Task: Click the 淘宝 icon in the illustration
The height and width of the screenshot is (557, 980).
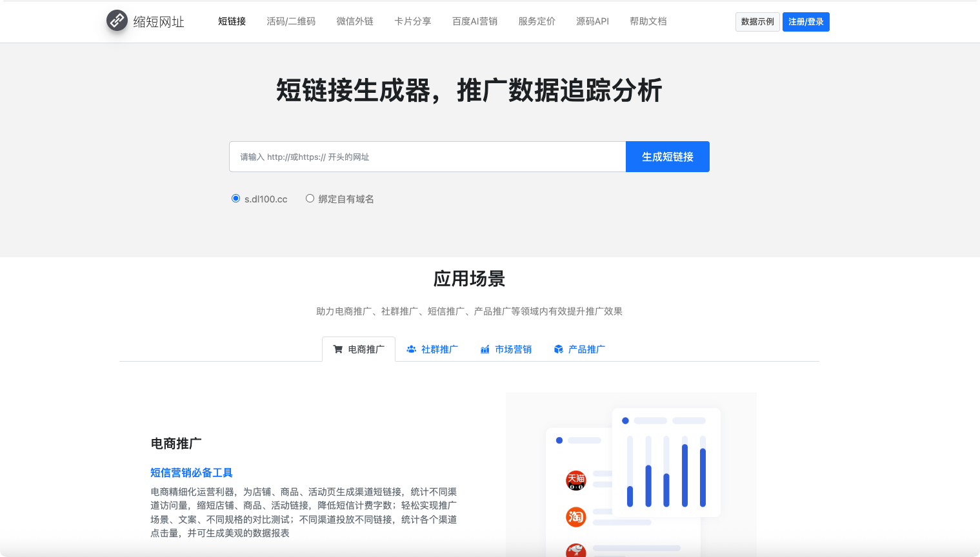Action: (575, 518)
